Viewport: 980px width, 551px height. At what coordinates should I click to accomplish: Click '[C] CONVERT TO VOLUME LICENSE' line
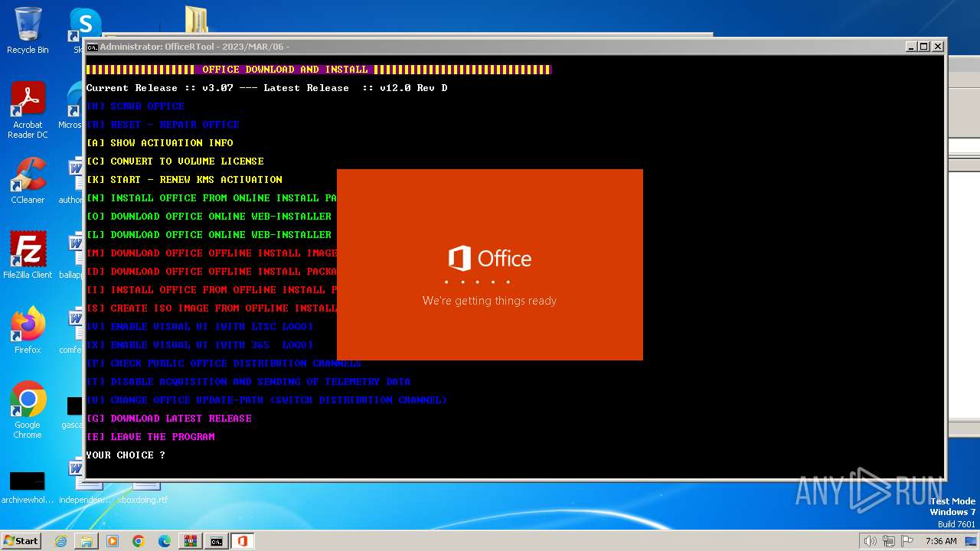click(175, 161)
